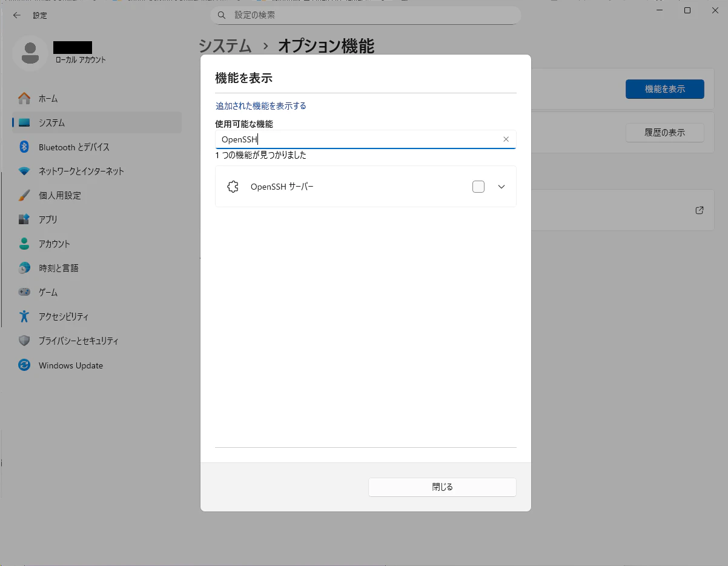Screen dimensions: 728x566
Task: Click the 使用可能な機能 search field
Action: pyautogui.click(x=366, y=139)
